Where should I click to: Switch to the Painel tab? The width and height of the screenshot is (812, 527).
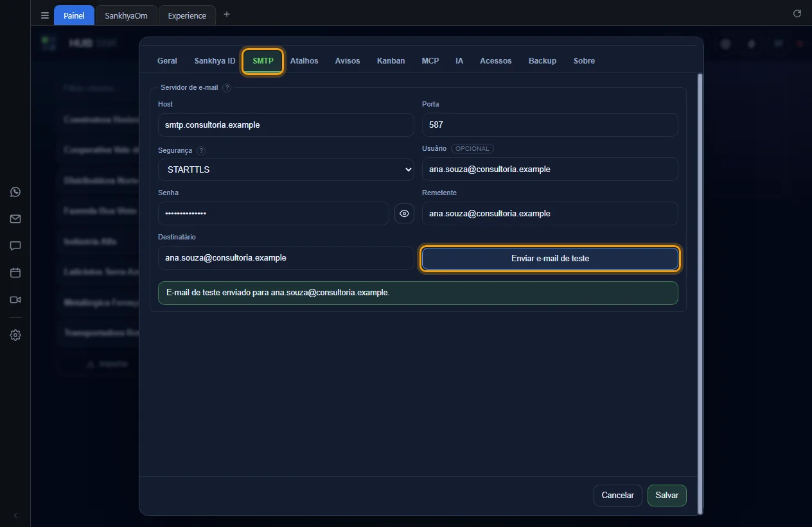[74, 15]
